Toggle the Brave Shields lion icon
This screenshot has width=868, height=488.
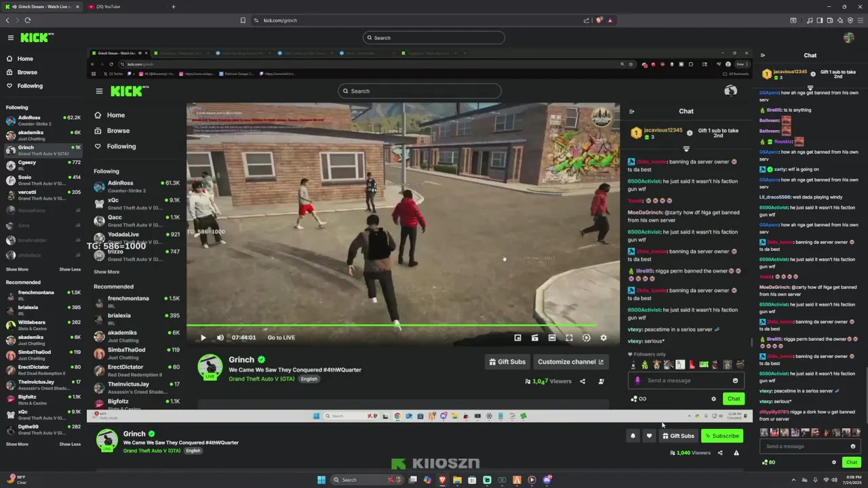click(x=599, y=20)
